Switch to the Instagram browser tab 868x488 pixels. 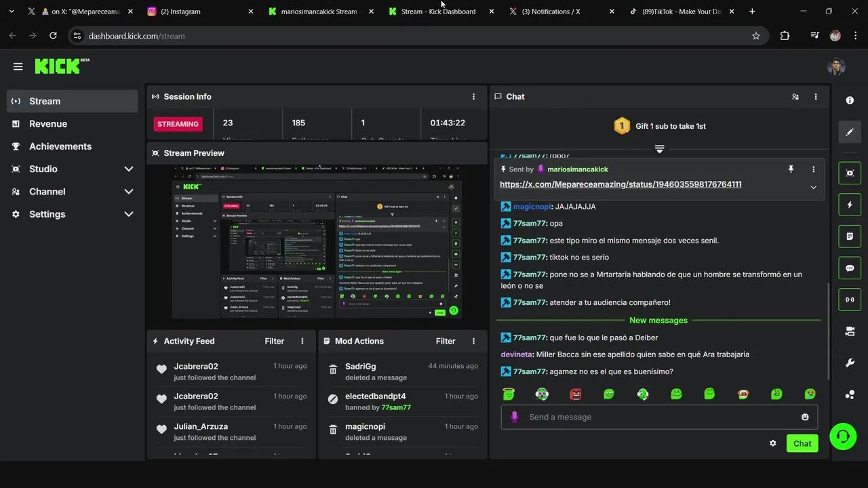point(200,12)
